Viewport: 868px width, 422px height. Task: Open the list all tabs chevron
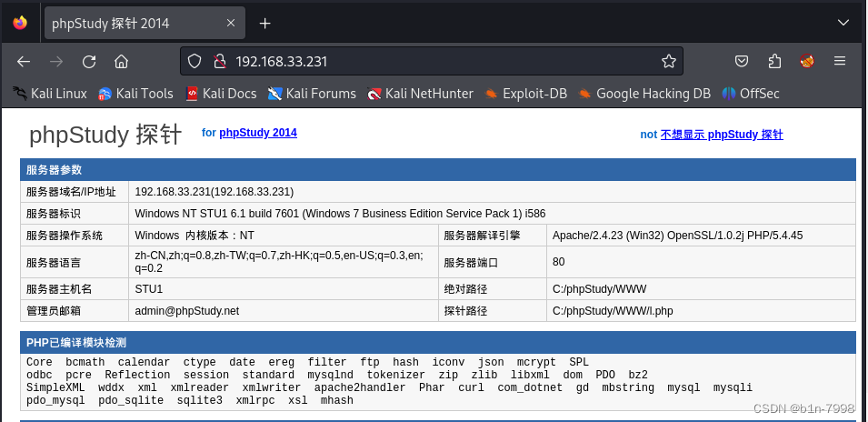coord(843,23)
